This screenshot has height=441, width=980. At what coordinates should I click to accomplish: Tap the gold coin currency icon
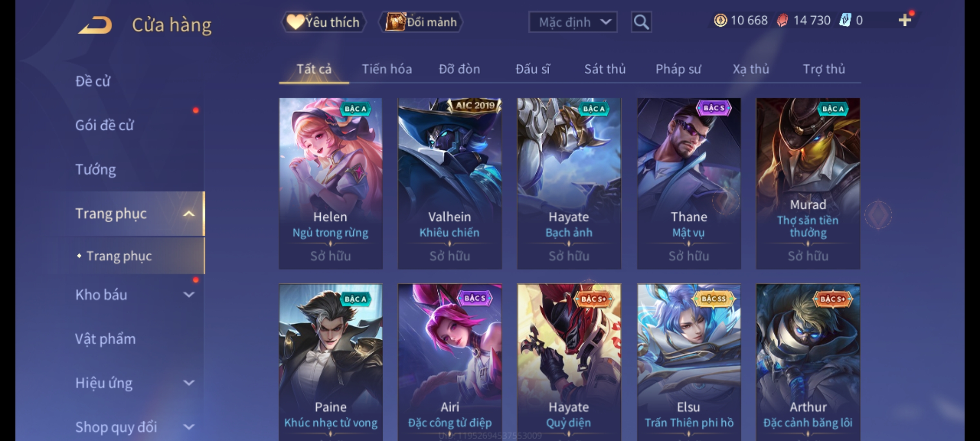tap(720, 20)
